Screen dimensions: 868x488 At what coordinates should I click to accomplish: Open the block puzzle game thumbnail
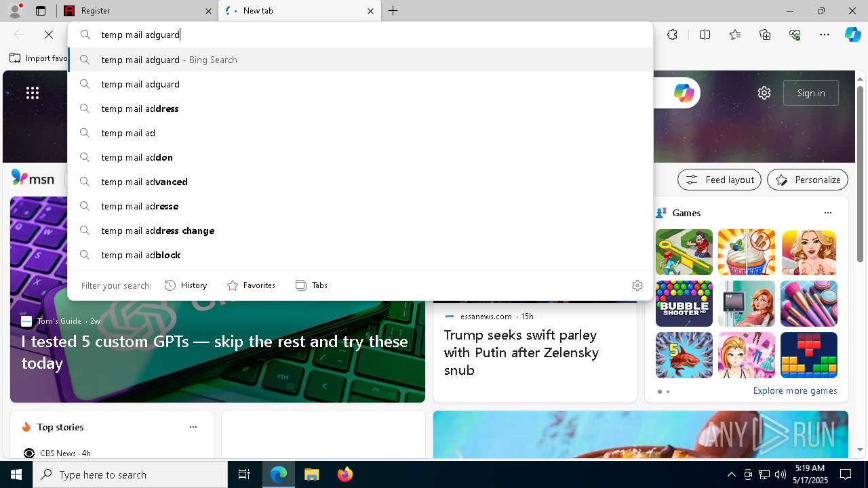[x=809, y=355]
